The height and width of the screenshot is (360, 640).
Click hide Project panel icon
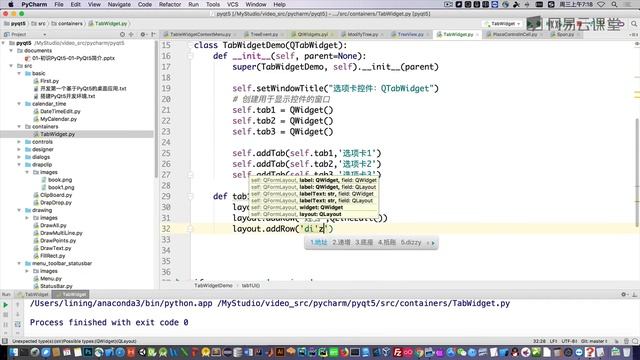[153, 35]
